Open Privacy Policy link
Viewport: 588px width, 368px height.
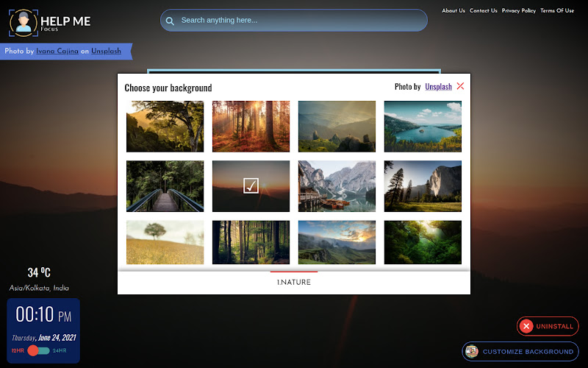519,10
